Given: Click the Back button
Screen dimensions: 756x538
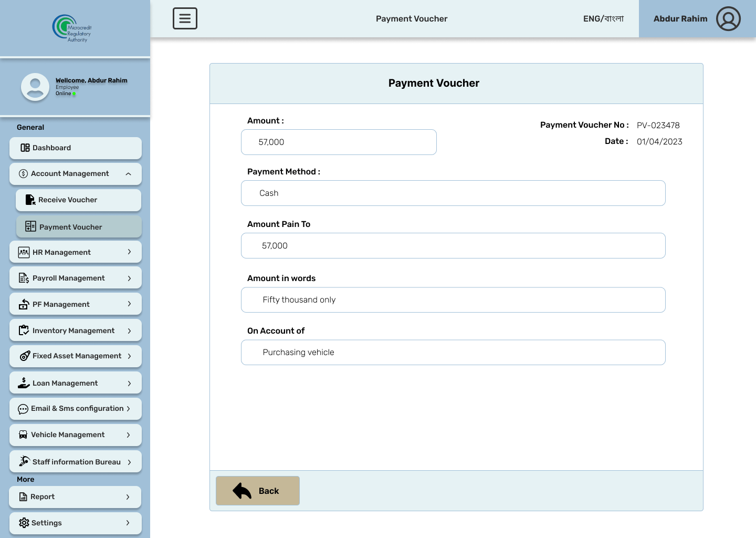Looking at the screenshot, I should tap(258, 491).
